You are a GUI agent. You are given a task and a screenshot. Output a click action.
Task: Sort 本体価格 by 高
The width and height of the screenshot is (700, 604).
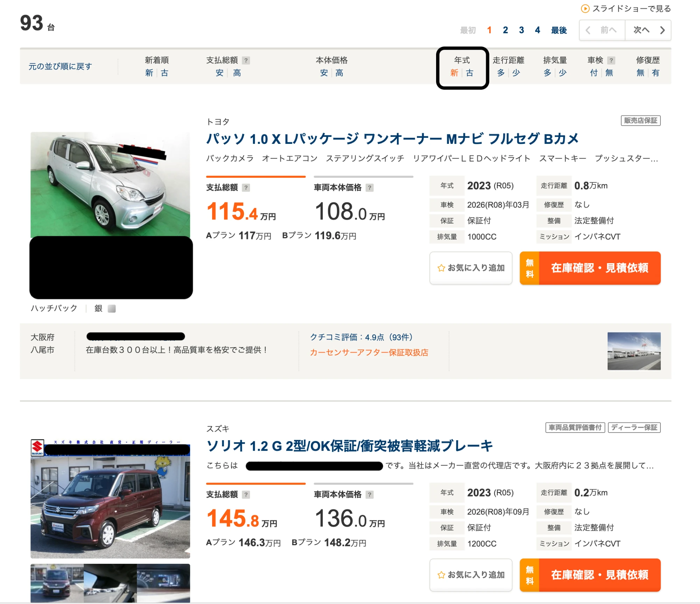[x=339, y=73]
